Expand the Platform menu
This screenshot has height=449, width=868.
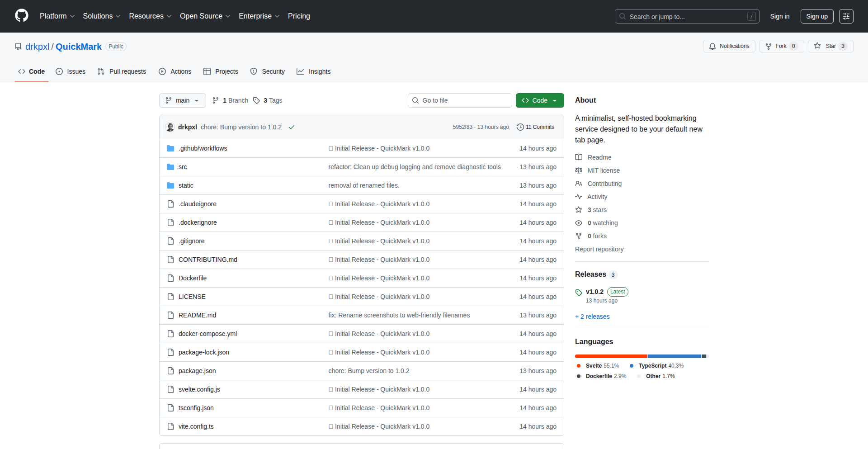[x=57, y=16]
